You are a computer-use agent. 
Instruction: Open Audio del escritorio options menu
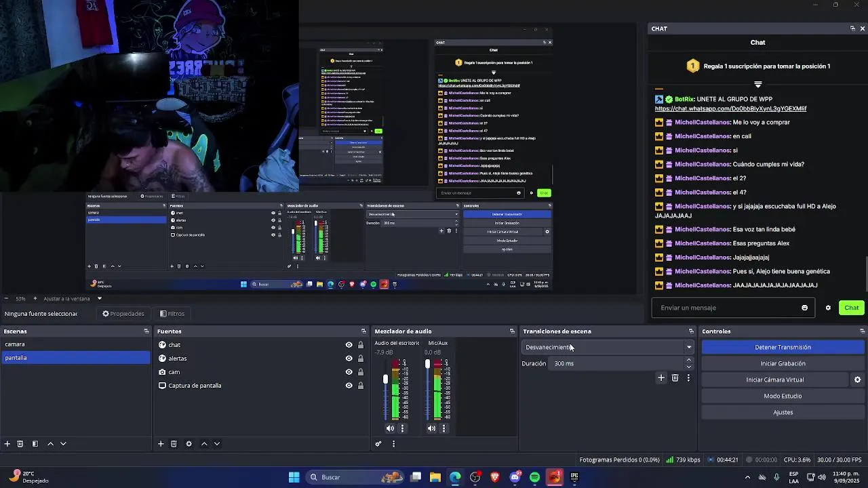402,428
